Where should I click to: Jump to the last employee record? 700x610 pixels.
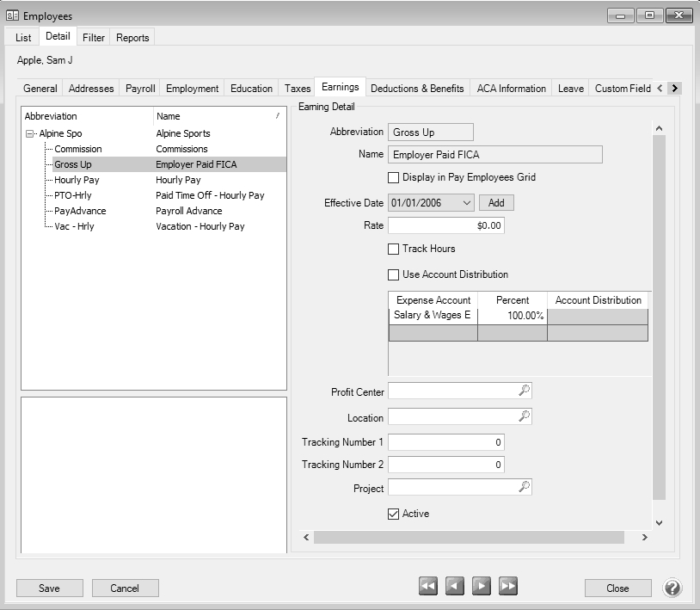(508, 587)
